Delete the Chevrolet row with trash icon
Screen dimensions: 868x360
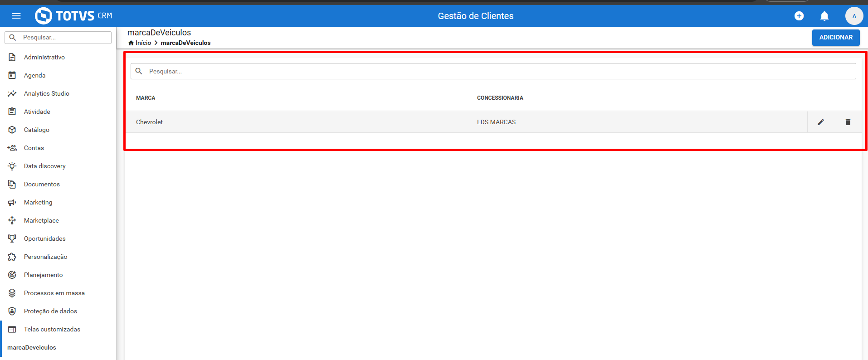click(x=848, y=122)
